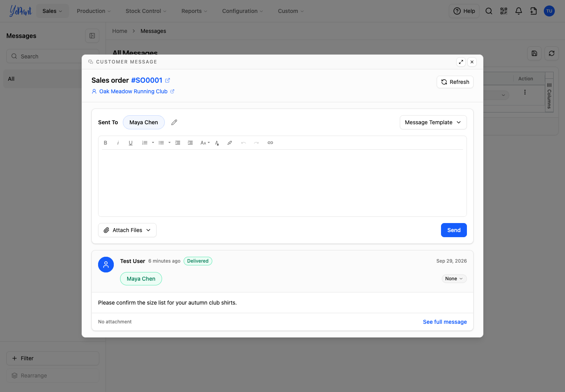Open the global search magnifier in top bar
Image resolution: width=565 pixels, height=392 pixels.
[489, 11]
